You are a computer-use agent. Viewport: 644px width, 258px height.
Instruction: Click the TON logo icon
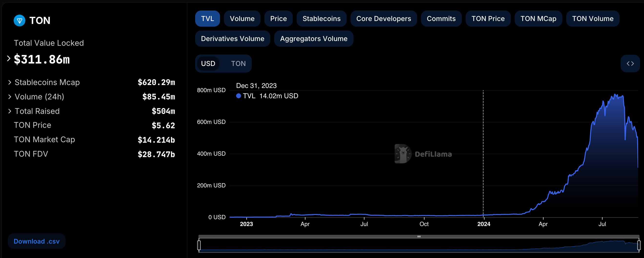pos(20,21)
